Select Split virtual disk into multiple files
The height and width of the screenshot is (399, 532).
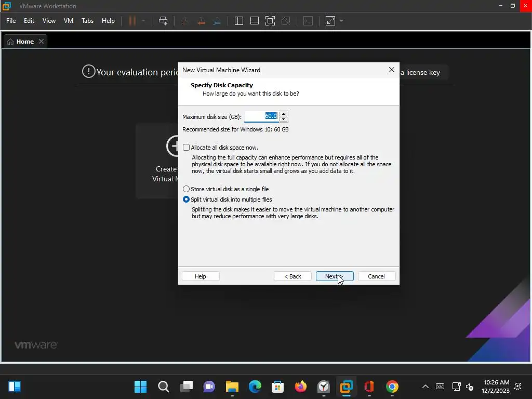pos(186,199)
